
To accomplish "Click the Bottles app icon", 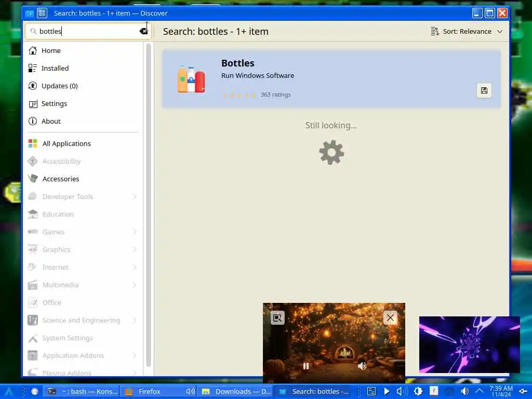I will 191,79.
